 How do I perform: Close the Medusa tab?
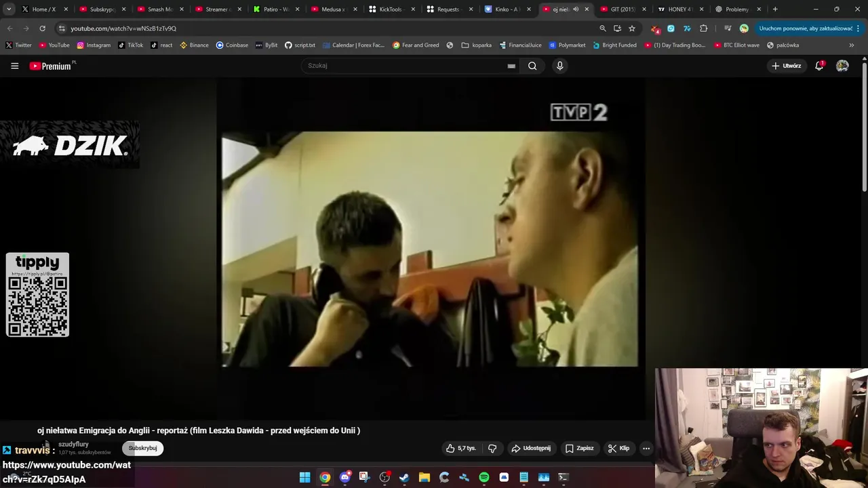[x=355, y=9]
